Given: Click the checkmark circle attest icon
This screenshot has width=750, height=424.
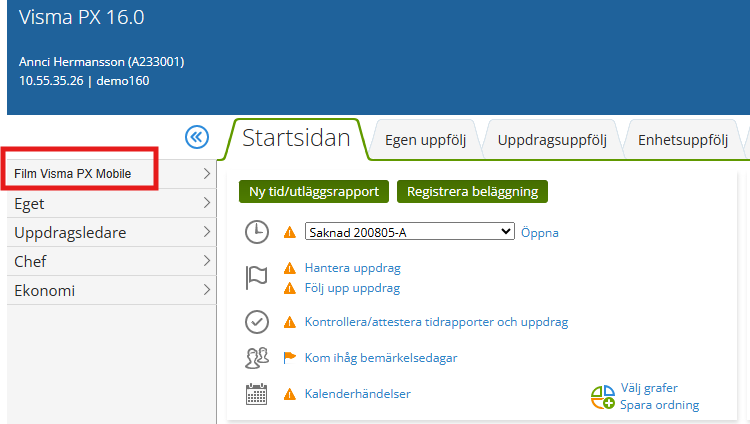Looking at the screenshot, I should (257, 322).
